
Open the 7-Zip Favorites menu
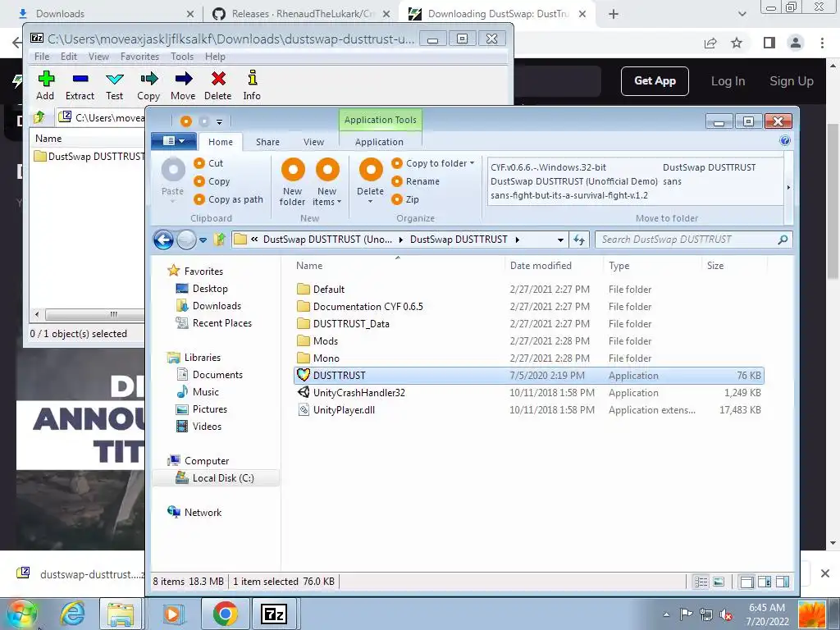pyautogui.click(x=139, y=57)
